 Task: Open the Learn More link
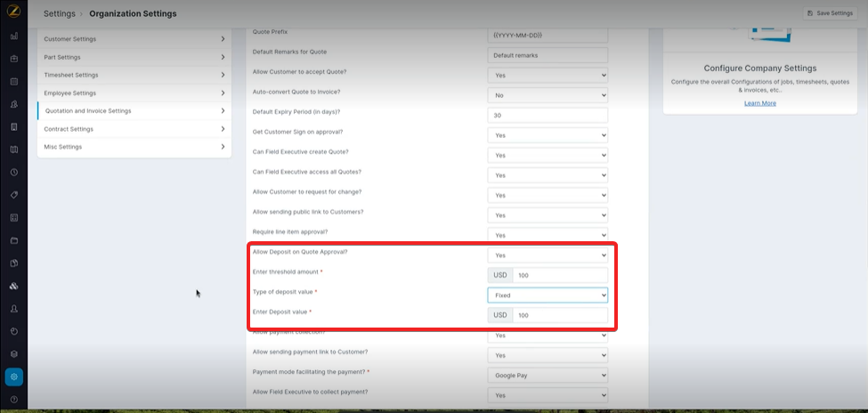coord(760,103)
